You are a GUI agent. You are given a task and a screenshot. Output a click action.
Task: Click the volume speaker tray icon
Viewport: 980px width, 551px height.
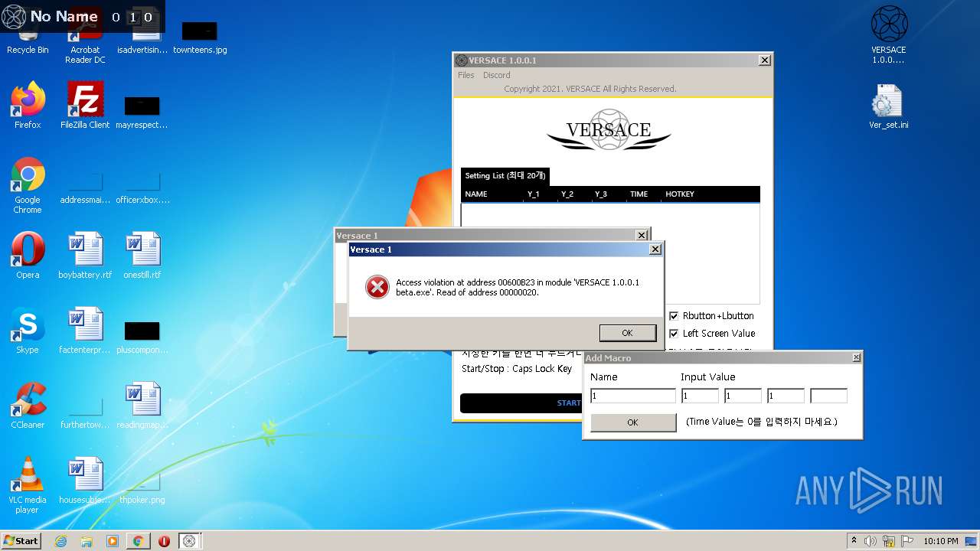[871, 541]
